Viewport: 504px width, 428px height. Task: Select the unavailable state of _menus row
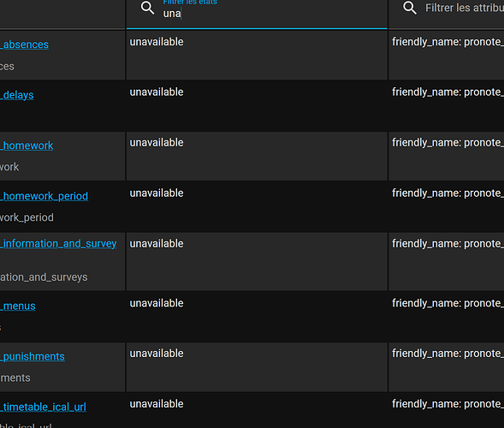157,303
